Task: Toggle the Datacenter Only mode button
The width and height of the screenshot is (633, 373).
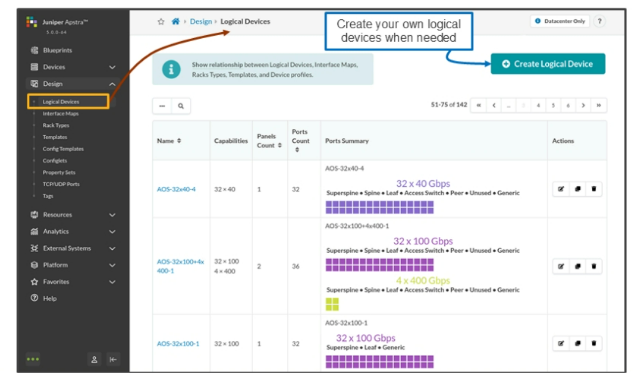Action: [x=560, y=21]
